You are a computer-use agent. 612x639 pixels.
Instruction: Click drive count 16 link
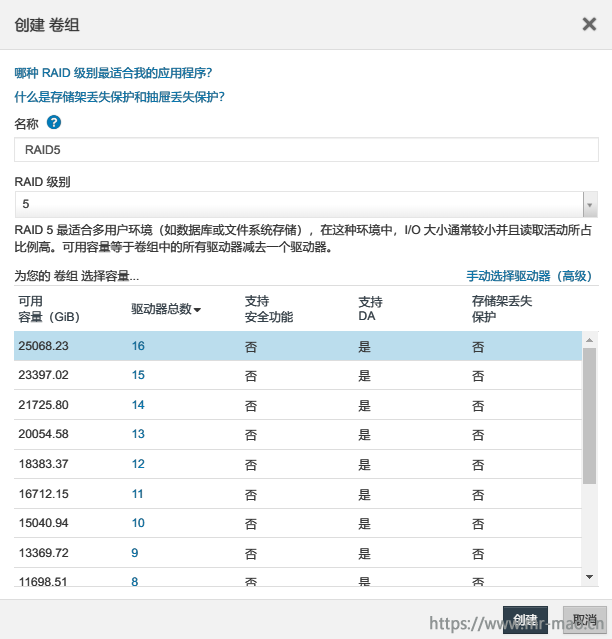tap(138, 346)
